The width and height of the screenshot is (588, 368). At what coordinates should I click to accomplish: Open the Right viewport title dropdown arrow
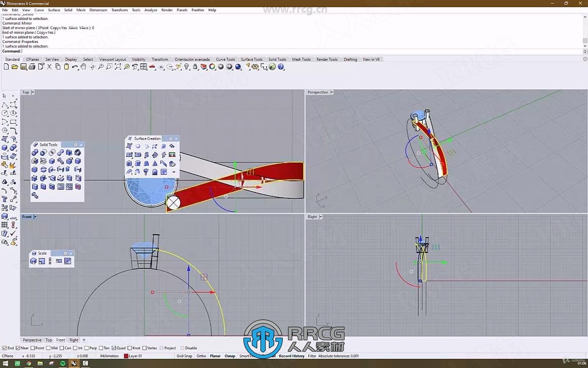pyautogui.click(x=321, y=217)
